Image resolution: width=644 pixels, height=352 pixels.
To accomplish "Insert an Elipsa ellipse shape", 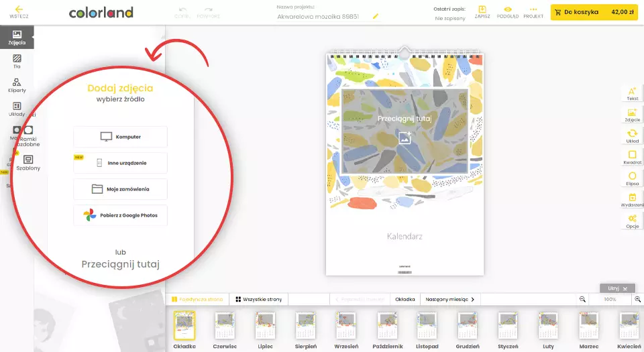I will coord(632,178).
